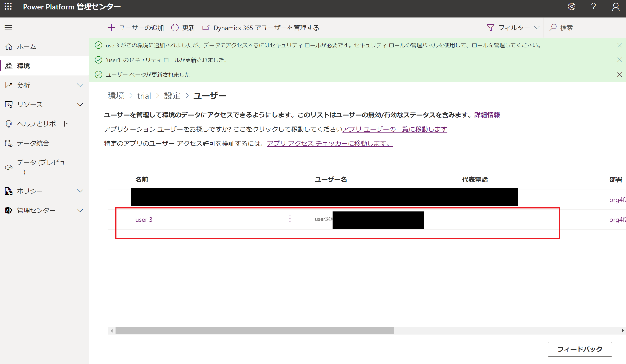Click 設定 in the breadcrumb
The height and width of the screenshot is (364, 626).
(x=172, y=95)
